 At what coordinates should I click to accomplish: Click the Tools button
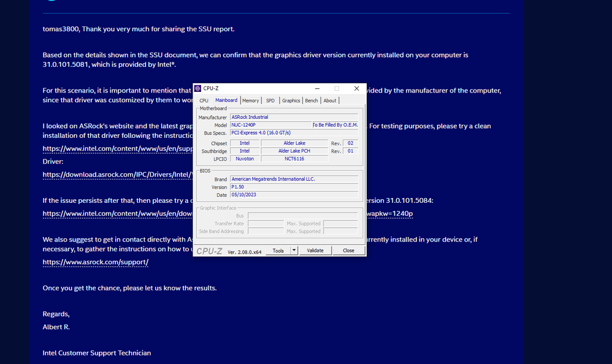pyautogui.click(x=278, y=251)
